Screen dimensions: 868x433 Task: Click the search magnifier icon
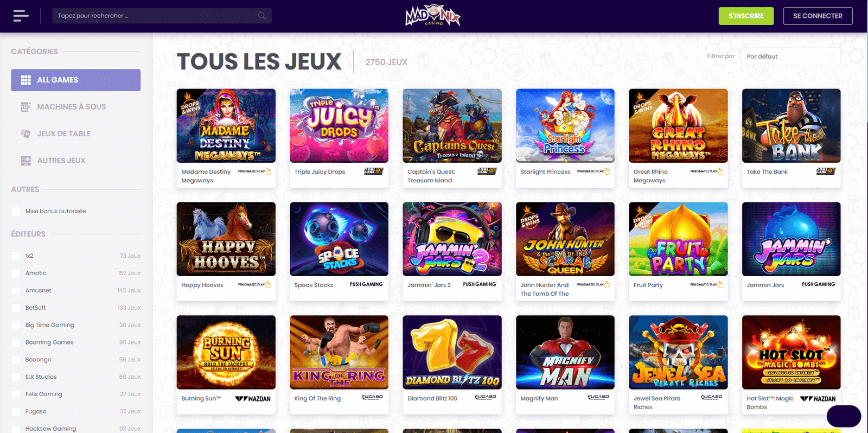click(262, 16)
